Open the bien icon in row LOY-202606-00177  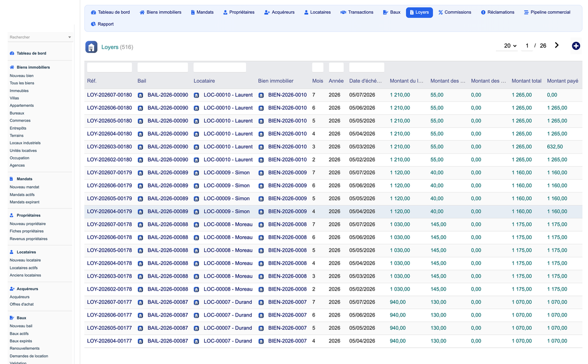(261, 315)
